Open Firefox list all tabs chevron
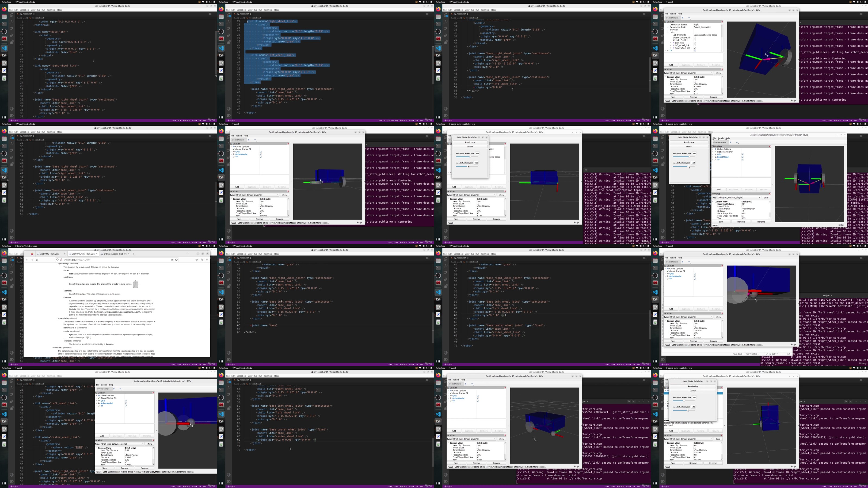This screenshot has height=488, width=868. click(x=188, y=254)
